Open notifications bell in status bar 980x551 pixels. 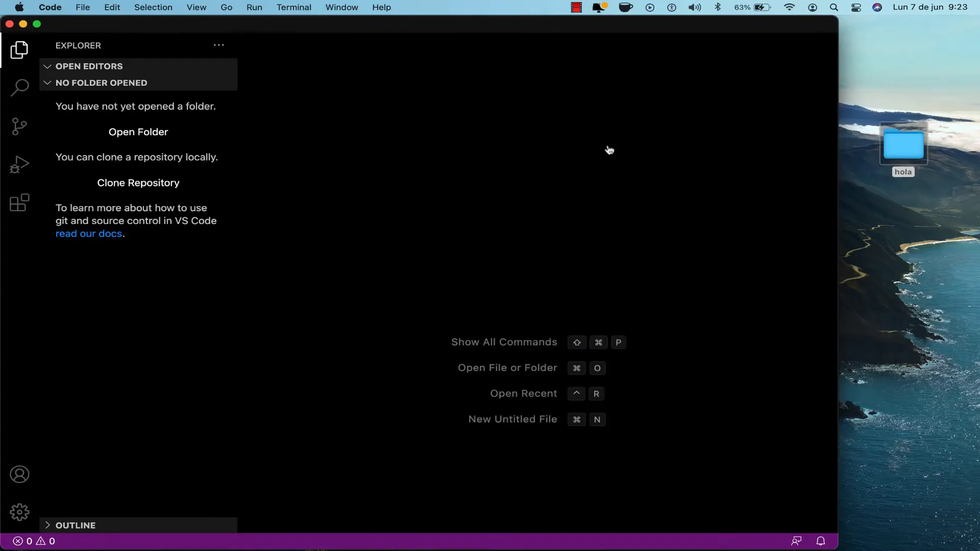pyautogui.click(x=821, y=541)
